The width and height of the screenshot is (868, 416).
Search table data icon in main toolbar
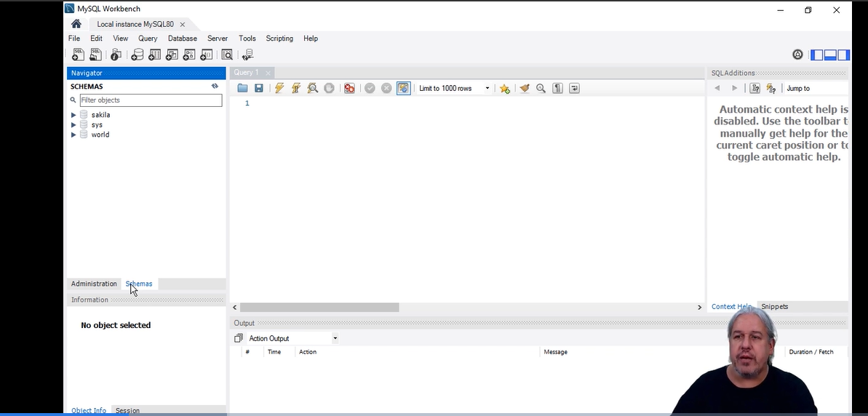(227, 55)
